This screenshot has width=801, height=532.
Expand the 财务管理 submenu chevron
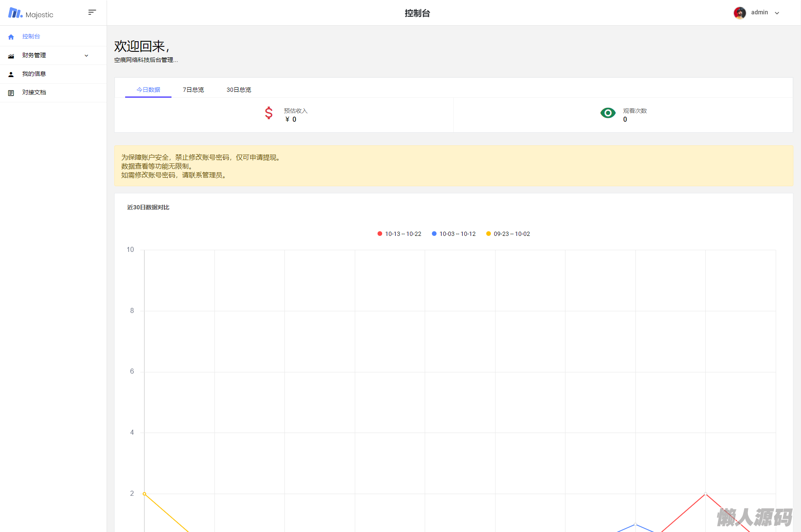[86, 56]
